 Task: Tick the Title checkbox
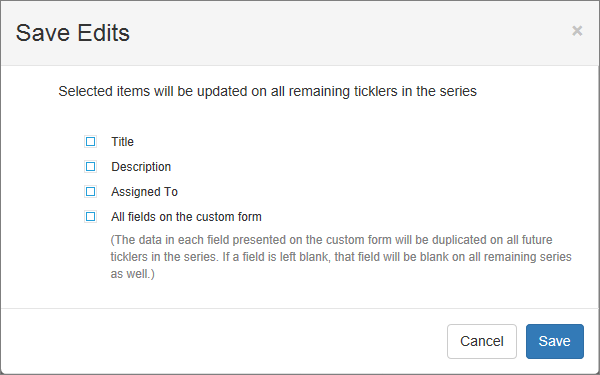[91, 142]
